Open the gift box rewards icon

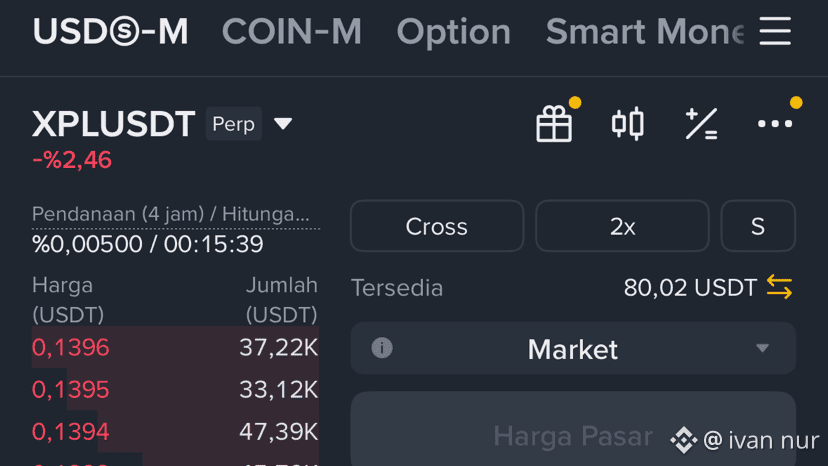point(554,124)
